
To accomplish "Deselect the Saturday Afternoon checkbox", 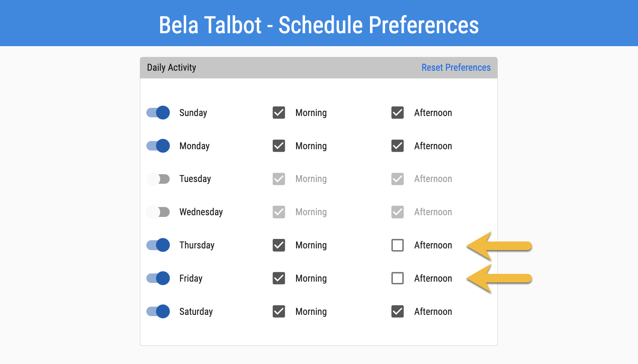I will 398,311.
